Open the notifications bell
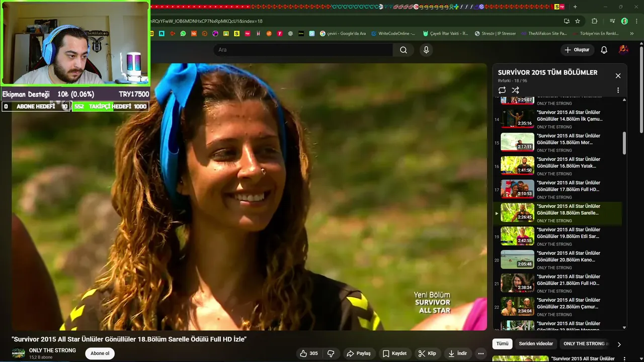 pos(604,50)
